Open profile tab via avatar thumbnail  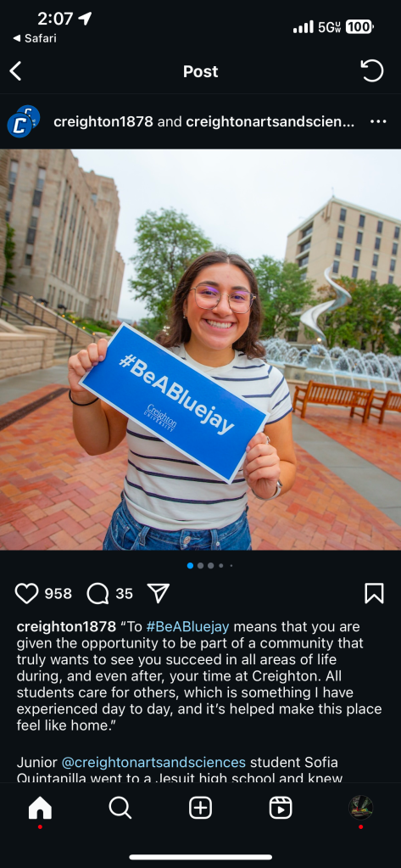click(x=360, y=808)
